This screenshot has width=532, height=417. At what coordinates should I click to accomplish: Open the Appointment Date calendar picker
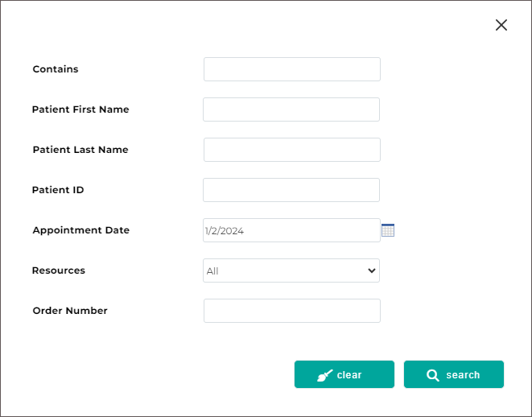[388, 230]
